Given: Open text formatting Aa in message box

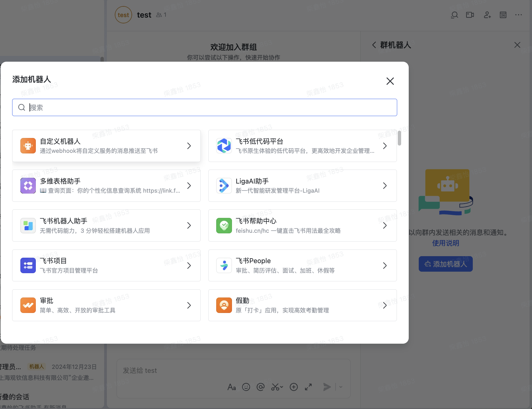Looking at the screenshot, I should pos(232,387).
